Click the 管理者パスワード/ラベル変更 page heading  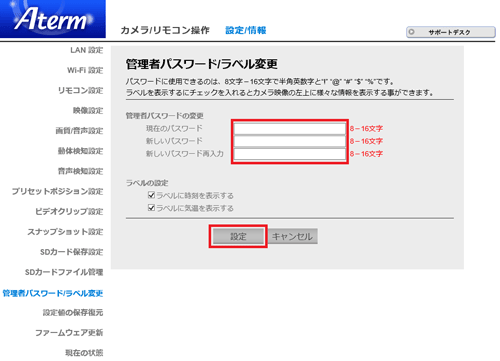click(x=202, y=64)
